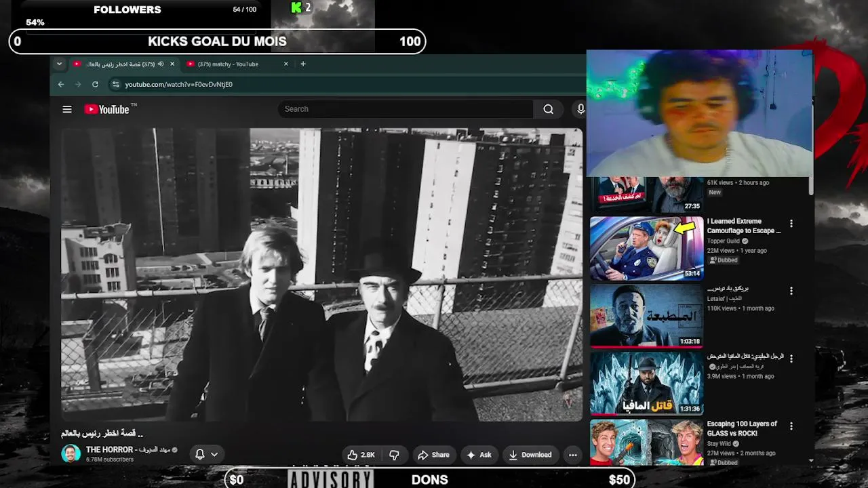Image resolution: width=868 pixels, height=488 pixels.
Task: Click the search magnifier button
Action: [x=548, y=109]
